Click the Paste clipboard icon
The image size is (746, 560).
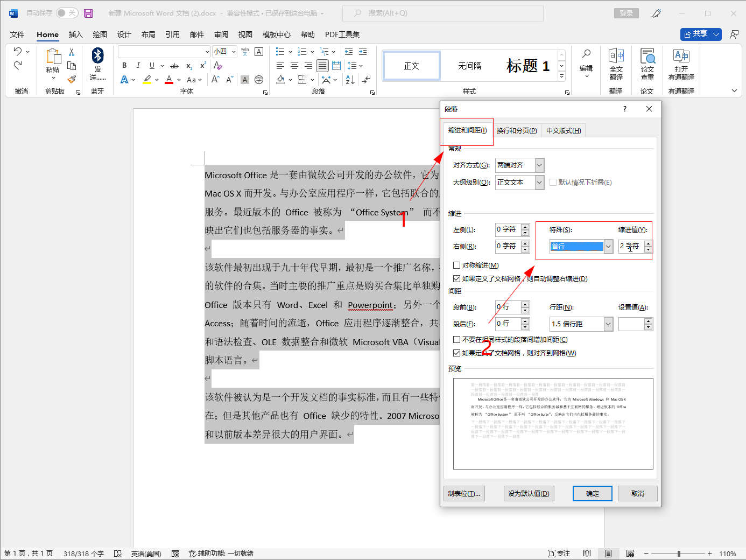pos(53,57)
